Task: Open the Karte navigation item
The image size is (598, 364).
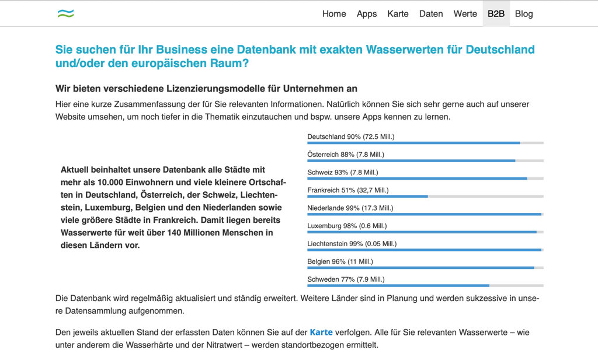Action: pos(398,13)
